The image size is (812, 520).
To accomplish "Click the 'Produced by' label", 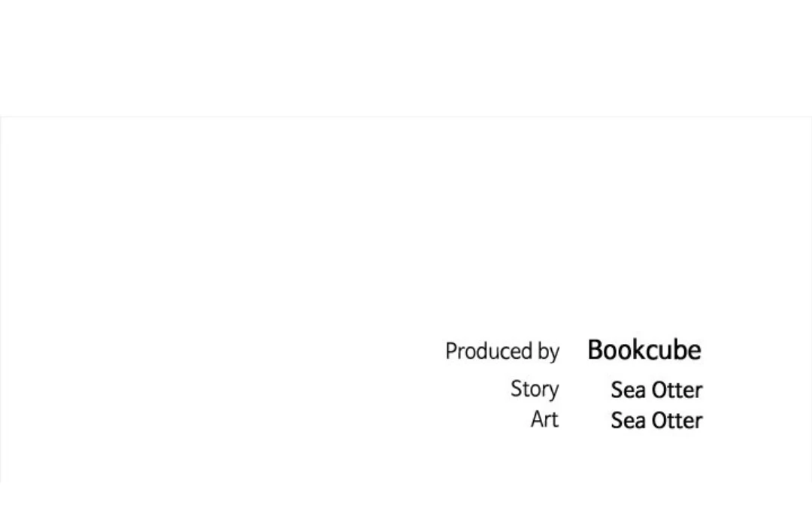I will [x=502, y=351].
